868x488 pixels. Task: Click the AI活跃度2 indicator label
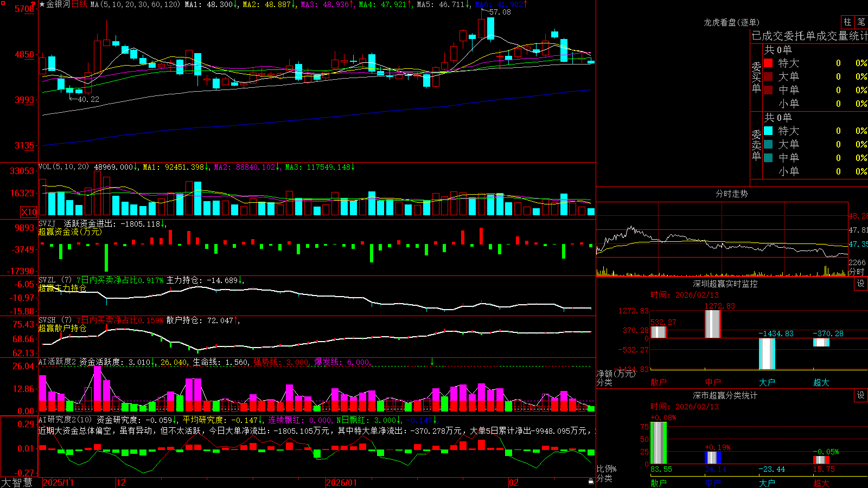click(58, 362)
